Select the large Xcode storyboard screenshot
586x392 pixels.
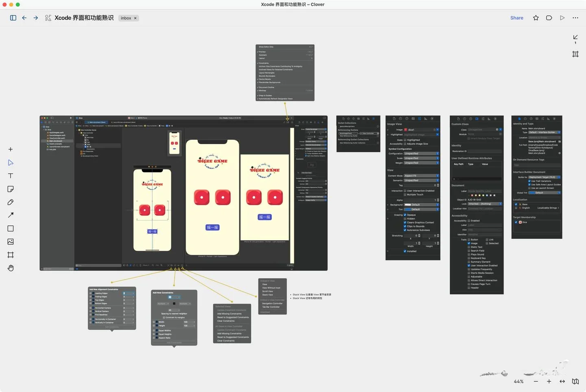click(x=183, y=193)
